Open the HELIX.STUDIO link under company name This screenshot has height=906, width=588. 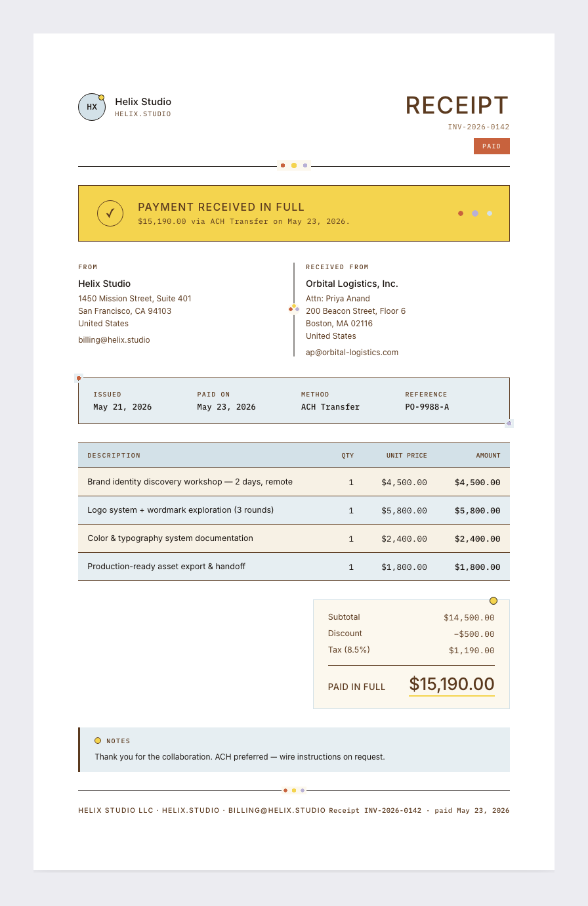pyautogui.click(x=143, y=114)
